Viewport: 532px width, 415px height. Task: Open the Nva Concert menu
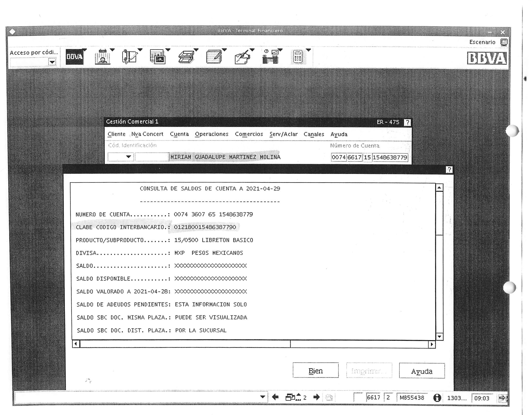click(147, 134)
